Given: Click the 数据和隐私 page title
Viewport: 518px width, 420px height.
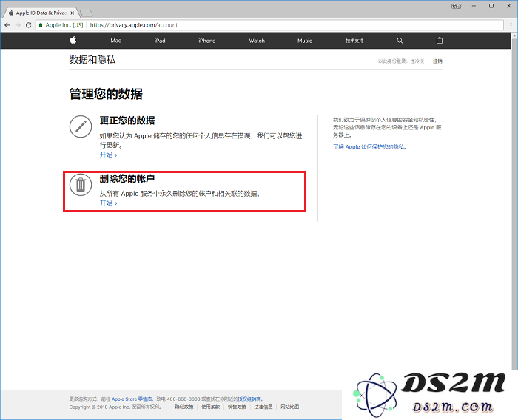Looking at the screenshot, I should (x=92, y=60).
